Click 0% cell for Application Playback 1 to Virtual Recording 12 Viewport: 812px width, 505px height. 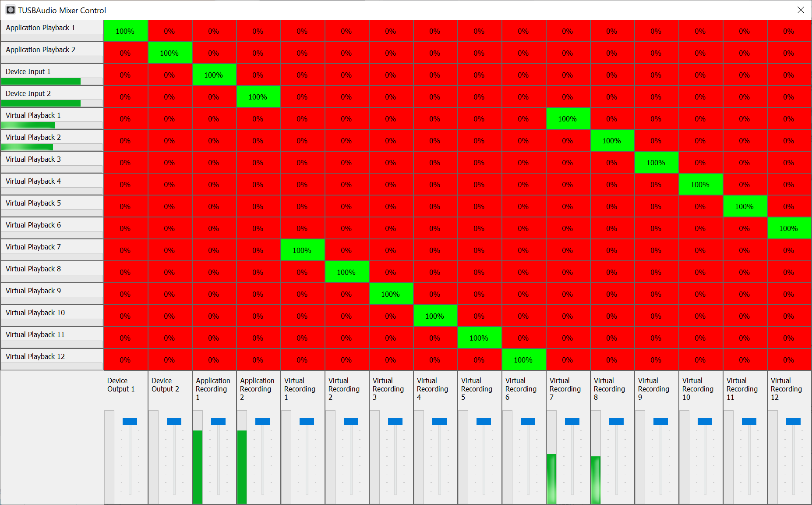[x=789, y=31]
